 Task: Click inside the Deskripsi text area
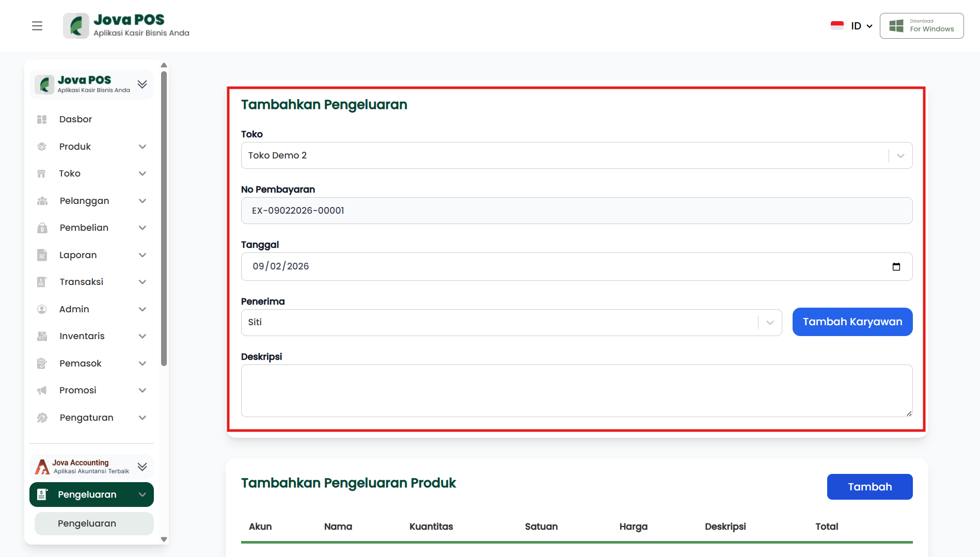576,391
